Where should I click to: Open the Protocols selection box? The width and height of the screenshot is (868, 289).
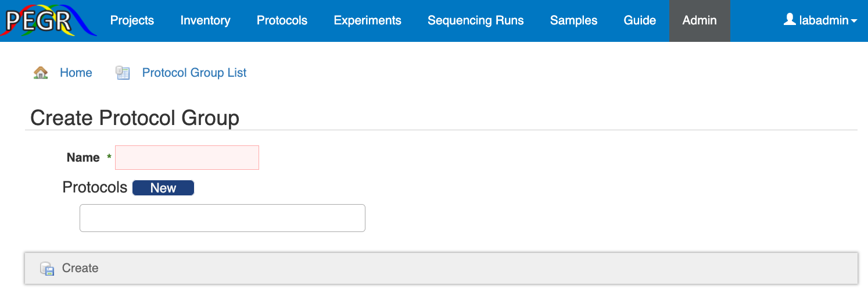tap(222, 218)
